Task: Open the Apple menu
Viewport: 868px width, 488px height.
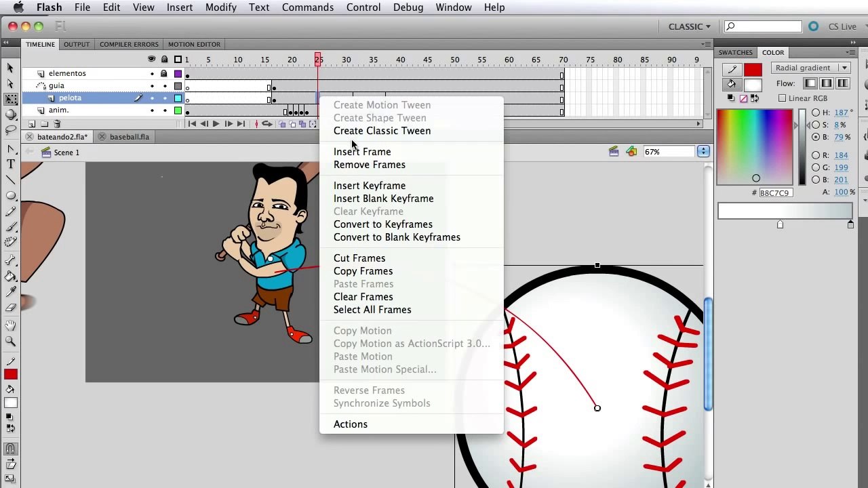Action: [18, 7]
